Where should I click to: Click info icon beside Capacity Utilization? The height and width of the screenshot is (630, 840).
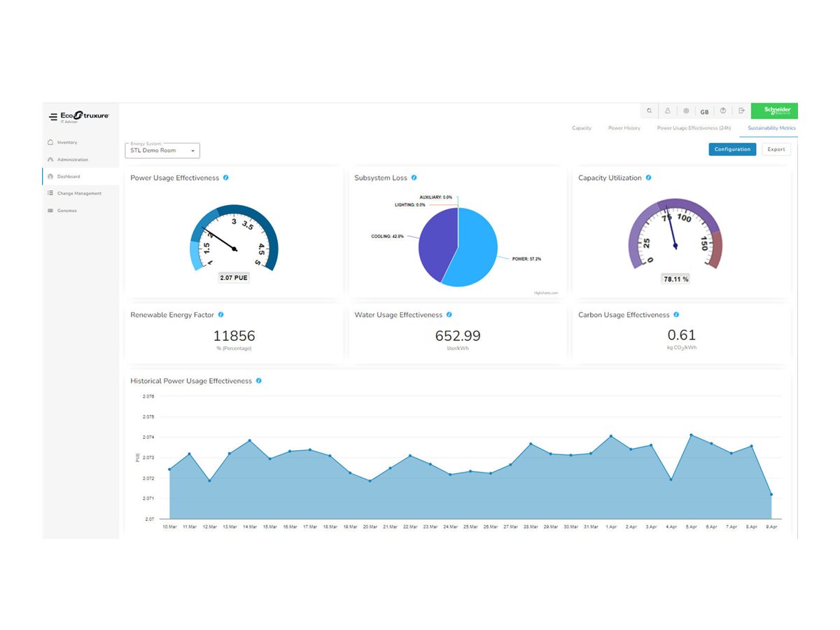(648, 178)
